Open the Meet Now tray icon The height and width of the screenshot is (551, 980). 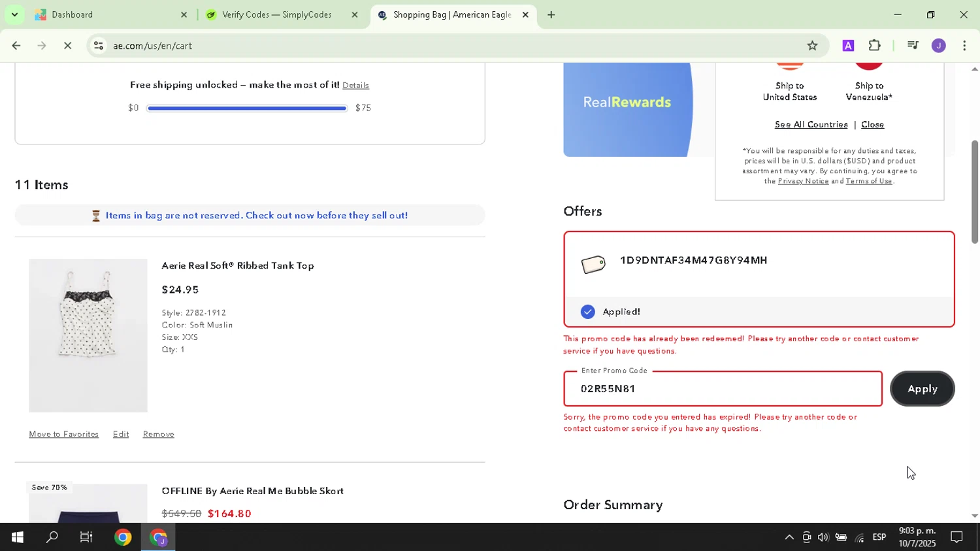807,537
